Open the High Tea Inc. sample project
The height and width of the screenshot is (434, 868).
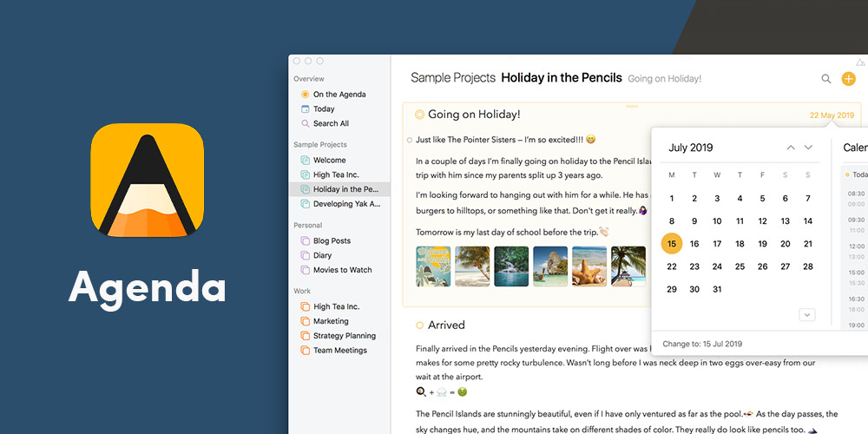pyautogui.click(x=336, y=174)
